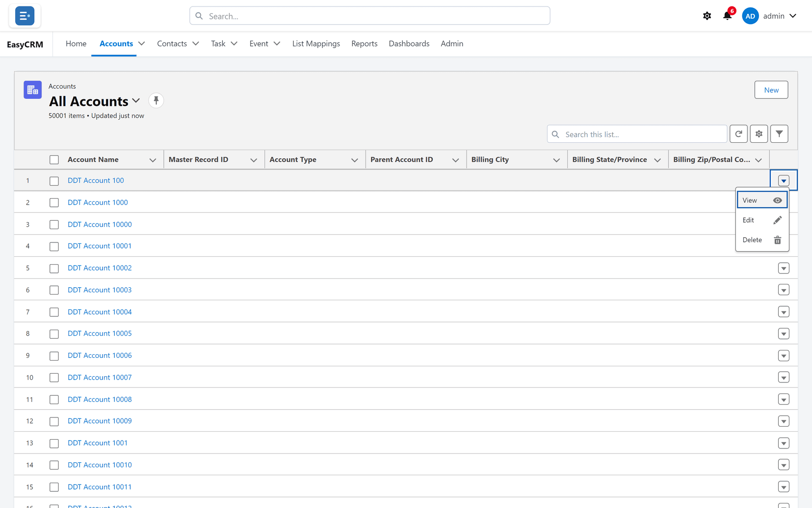Open the DDT Account 10006 record link
The width and height of the screenshot is (812, 508).
pos(100,356)
